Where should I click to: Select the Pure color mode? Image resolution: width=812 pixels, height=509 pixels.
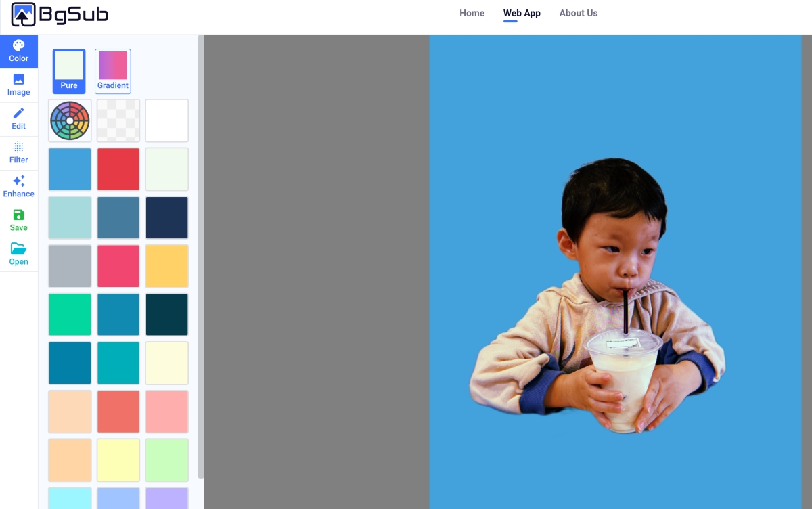click(x=69, y=71)
